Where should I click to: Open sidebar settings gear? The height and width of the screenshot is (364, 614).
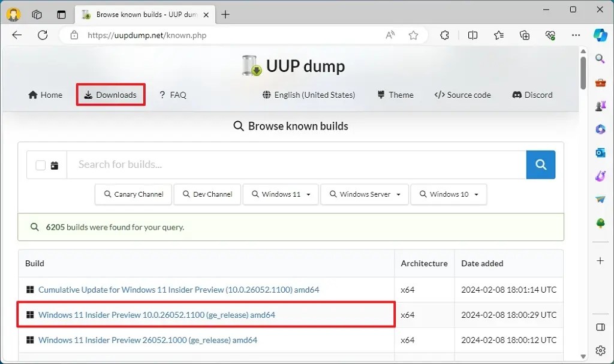[x=600, y=350]
